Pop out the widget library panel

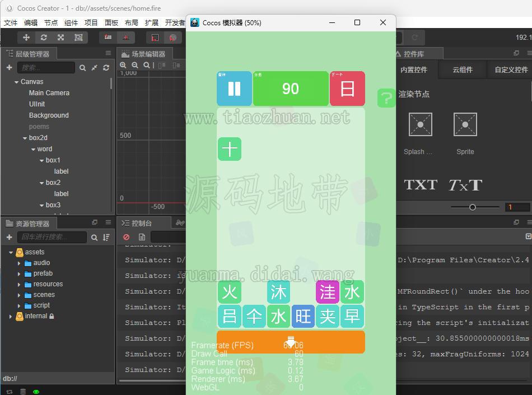tap(516, 53)
